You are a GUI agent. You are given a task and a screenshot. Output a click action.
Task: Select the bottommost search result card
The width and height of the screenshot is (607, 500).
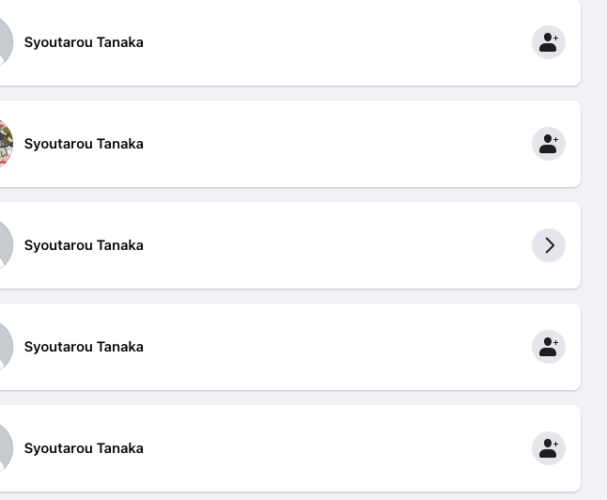290,448
